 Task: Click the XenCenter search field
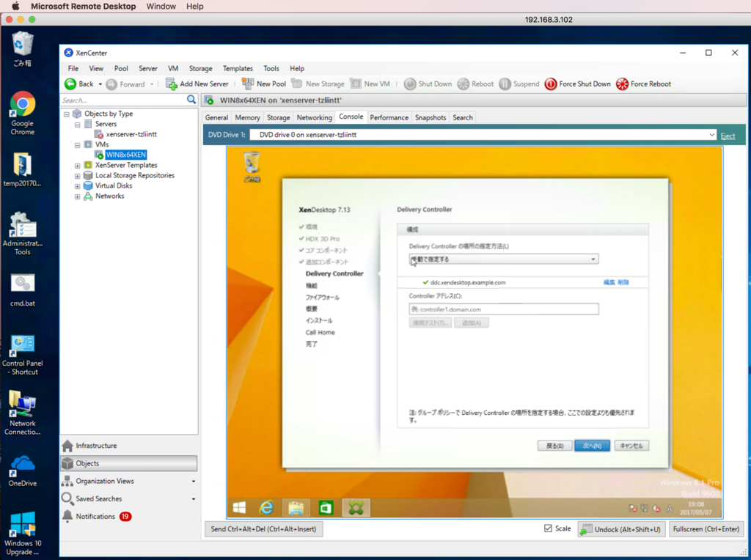(123, 100)
